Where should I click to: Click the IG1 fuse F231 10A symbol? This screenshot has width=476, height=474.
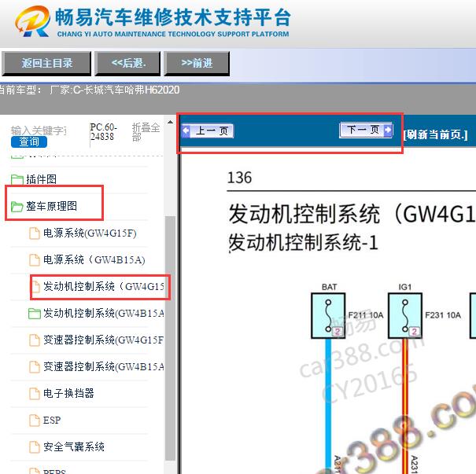[x=405, y=316]
